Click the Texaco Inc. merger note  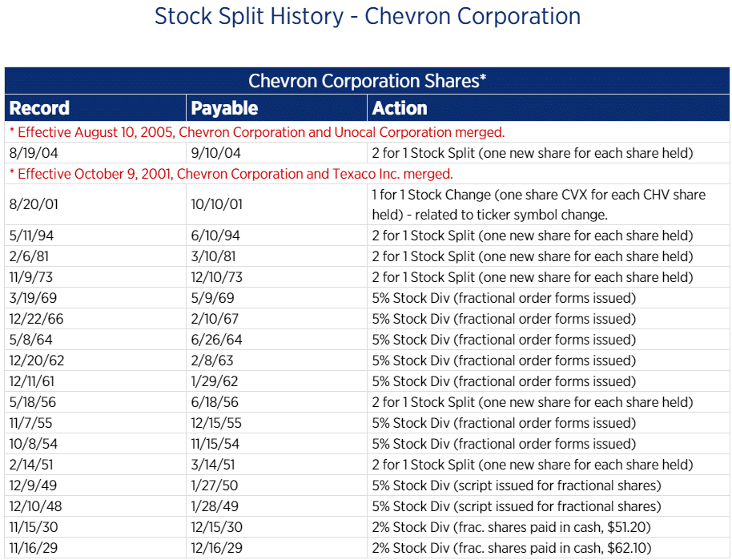231,174
